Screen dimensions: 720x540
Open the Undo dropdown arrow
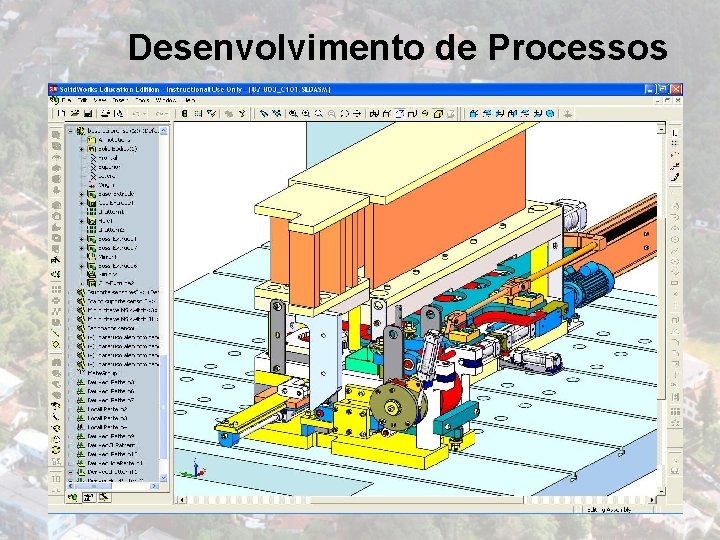(146, 113)
